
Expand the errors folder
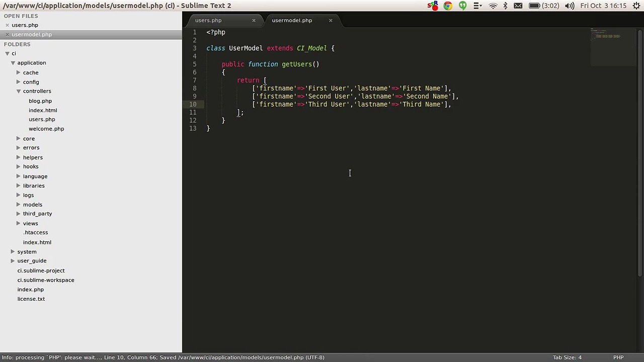18,148
